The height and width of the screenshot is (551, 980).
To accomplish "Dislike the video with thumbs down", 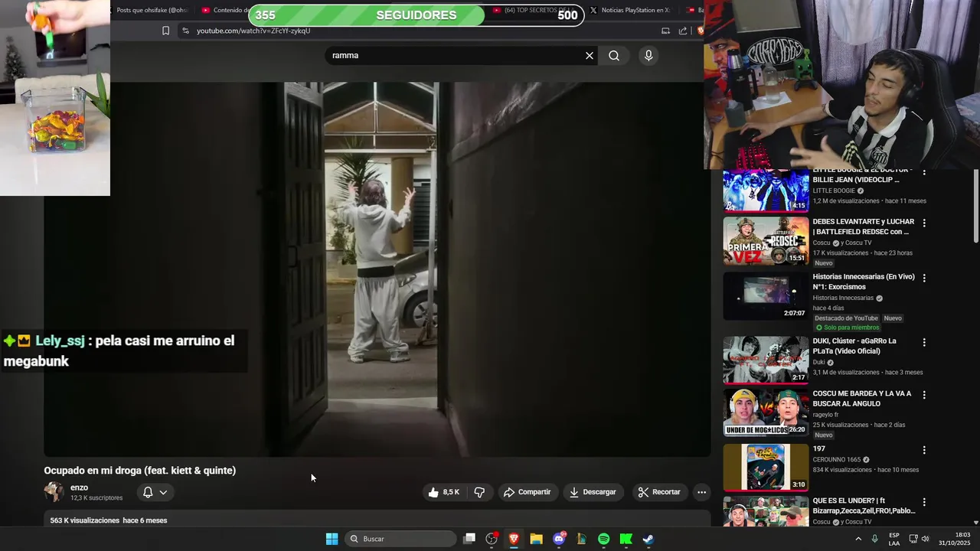I will (x=479, y=492).
